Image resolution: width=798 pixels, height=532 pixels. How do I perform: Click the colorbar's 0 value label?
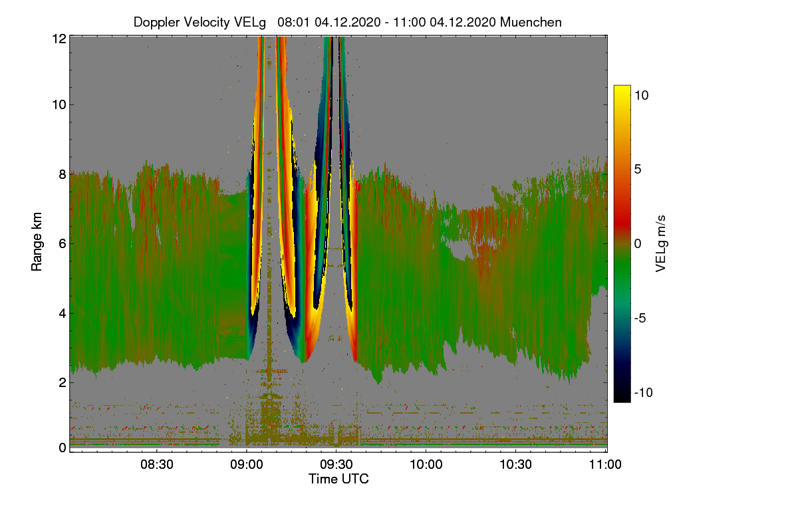click(637, 243)
